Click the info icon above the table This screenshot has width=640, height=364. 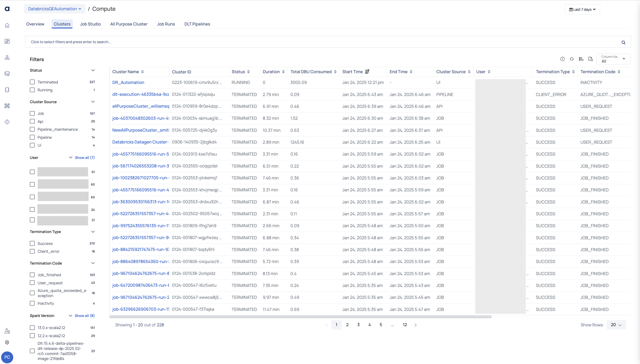[x=563, y=59]
